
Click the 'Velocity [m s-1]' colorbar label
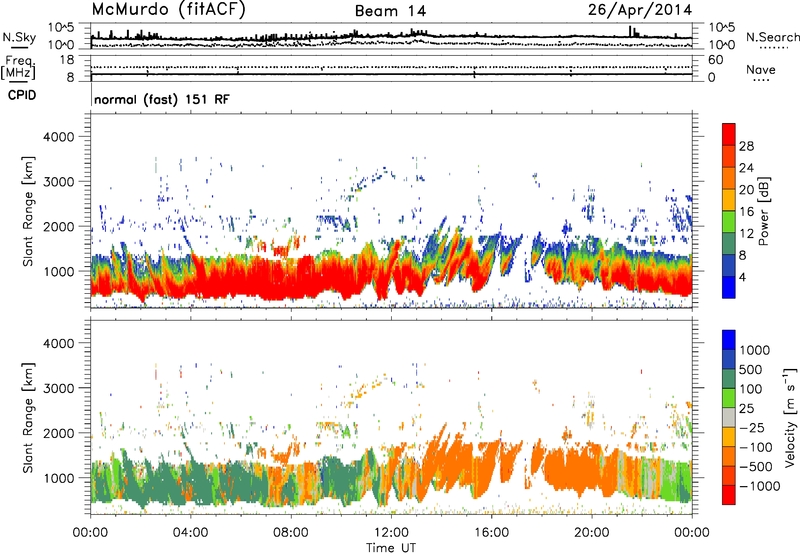(x=790, y=417)
